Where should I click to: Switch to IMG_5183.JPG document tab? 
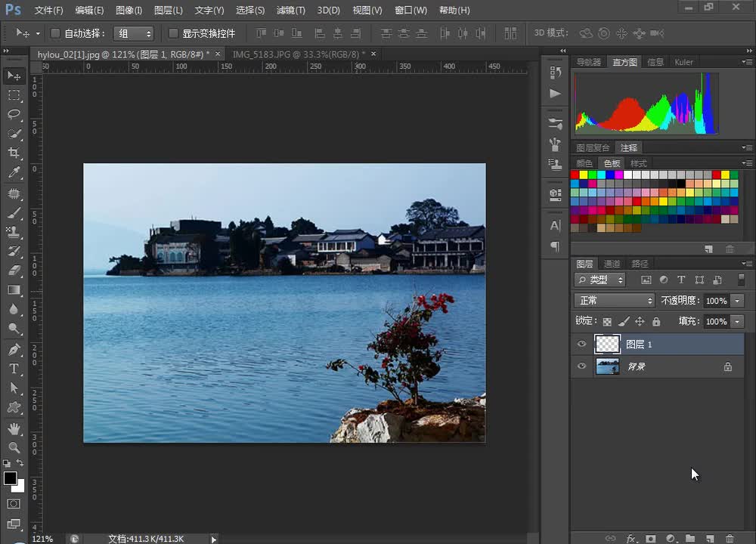point(298,54)
